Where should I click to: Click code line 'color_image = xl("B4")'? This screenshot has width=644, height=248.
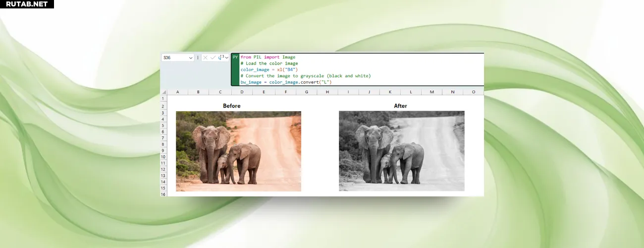269,69
